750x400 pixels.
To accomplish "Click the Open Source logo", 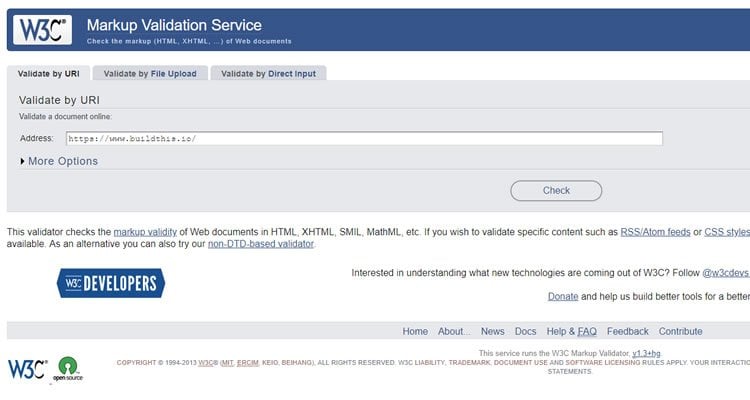I will (69, 369).
